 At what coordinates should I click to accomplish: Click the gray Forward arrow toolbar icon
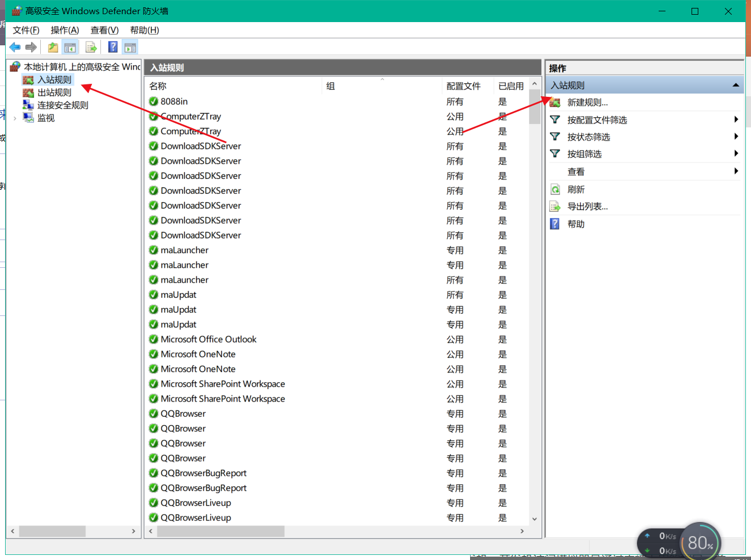point(31,47)
